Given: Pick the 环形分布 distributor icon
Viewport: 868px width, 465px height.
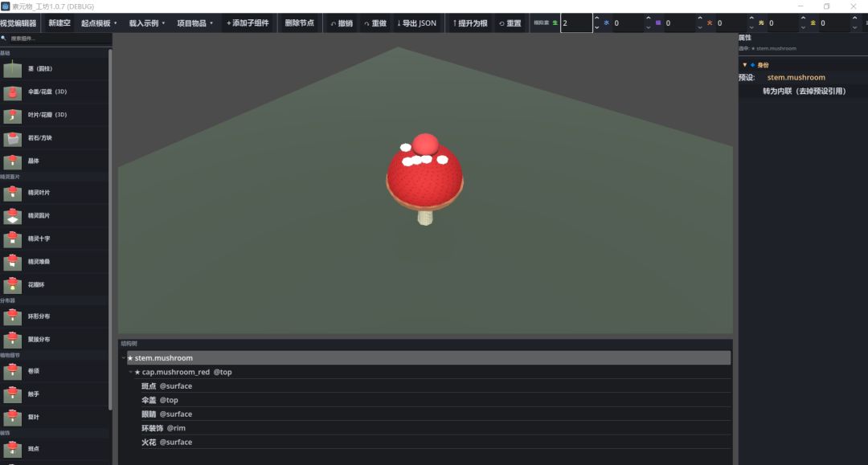Looking at the screenshot, I should coord(12,316).
